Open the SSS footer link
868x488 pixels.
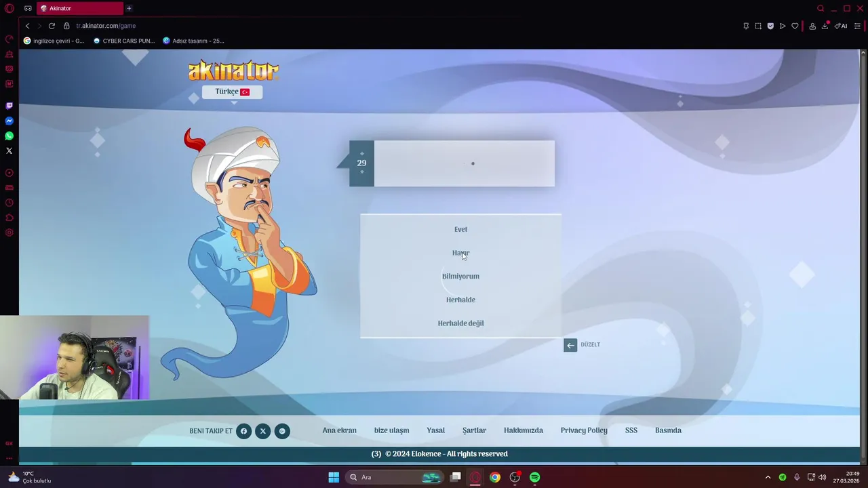(x=631, y=430)
